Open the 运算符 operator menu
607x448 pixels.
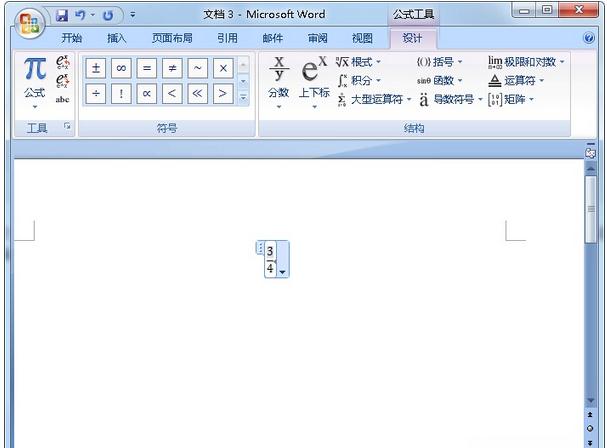tap(516, 81)
